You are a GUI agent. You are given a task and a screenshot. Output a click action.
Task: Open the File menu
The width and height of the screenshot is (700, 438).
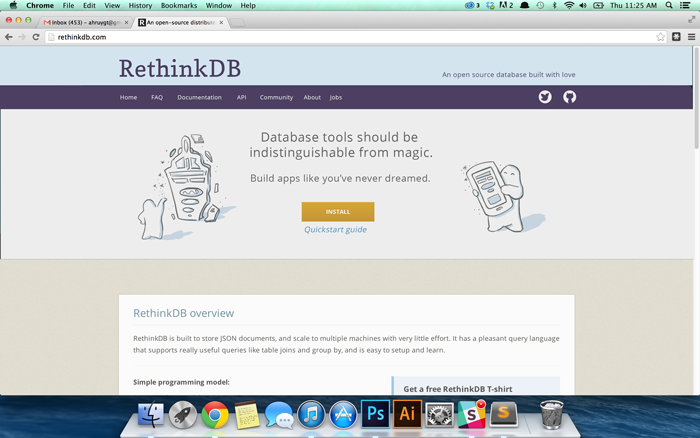coord(68,5)
